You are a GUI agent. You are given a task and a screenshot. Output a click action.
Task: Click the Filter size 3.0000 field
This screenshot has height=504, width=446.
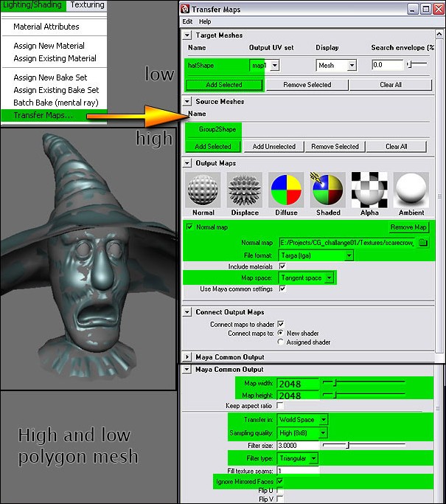pyautogui.click(x=298, y=446)
